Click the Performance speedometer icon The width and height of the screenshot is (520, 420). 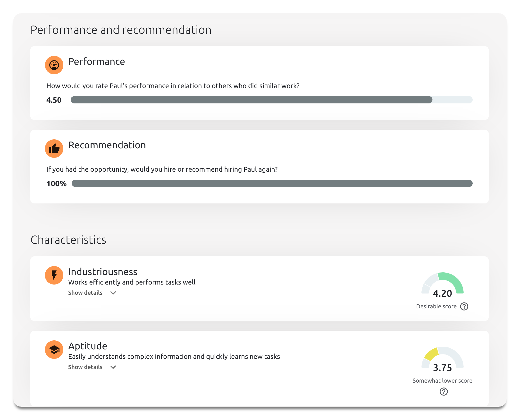[54, 65]
